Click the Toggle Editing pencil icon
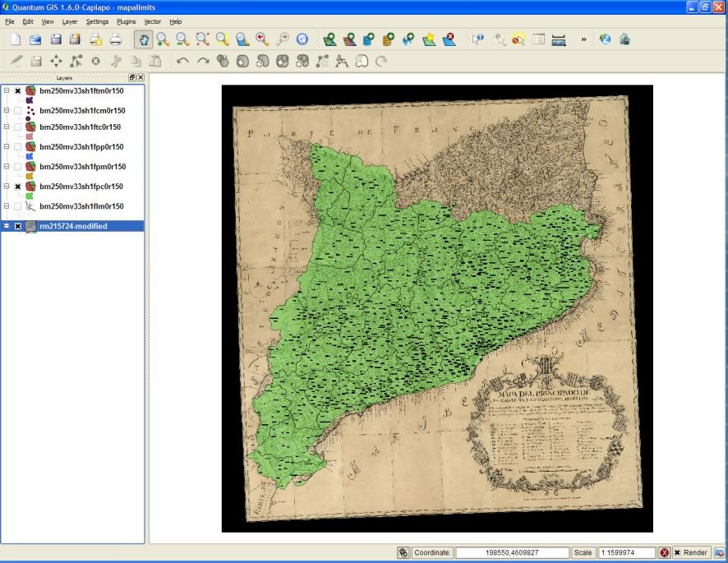The width and height of the screenshot is (728, 563). (x=16, y=61)
